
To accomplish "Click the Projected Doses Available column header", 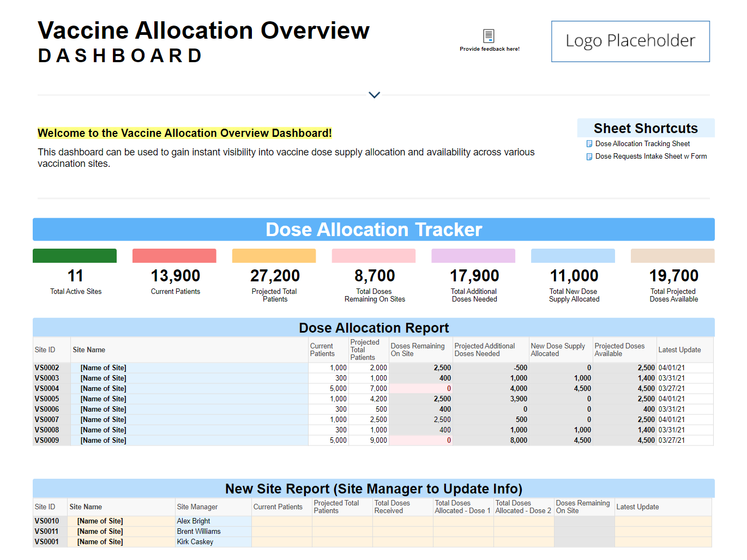I will coord(619,350).
